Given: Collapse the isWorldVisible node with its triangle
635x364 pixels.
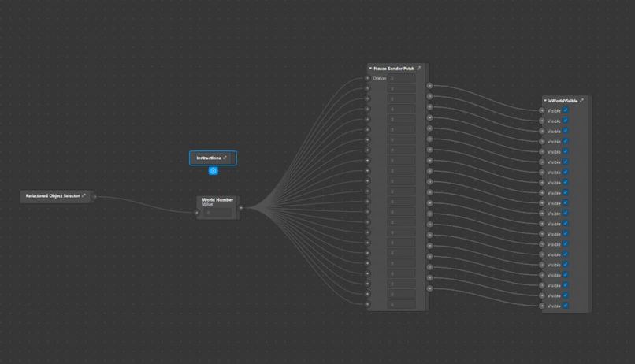Looking at the screenshot, I should pos(545,100).
